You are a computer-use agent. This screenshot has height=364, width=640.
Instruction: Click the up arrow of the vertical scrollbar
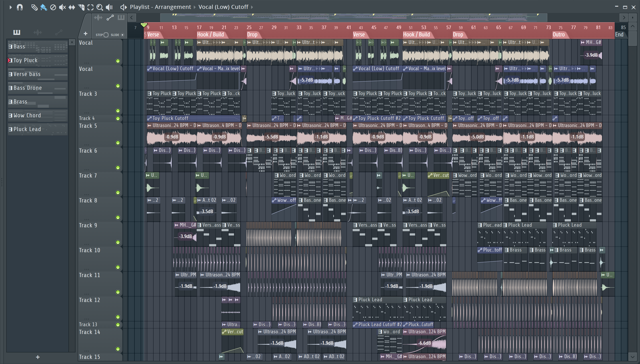pos(632,26)
